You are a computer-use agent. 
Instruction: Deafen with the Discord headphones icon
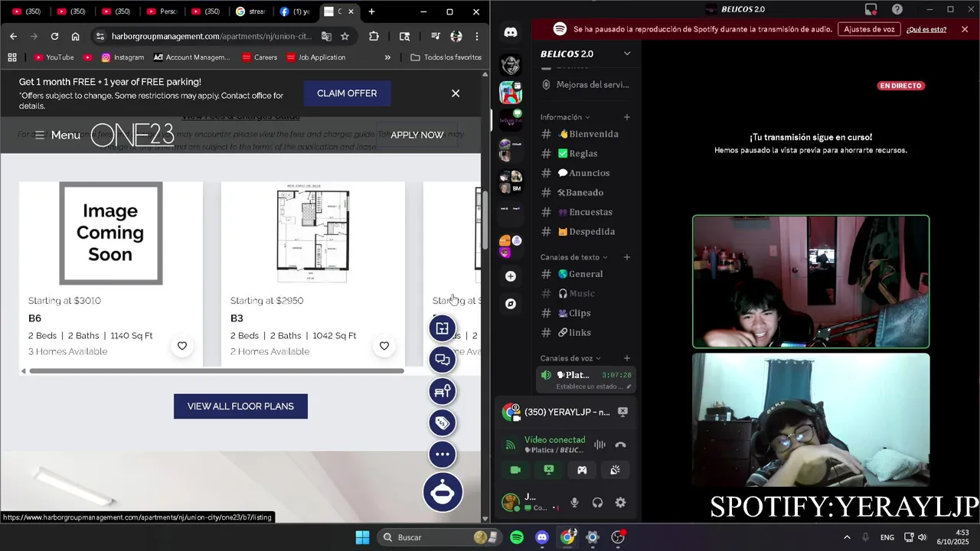pos(597,503)
